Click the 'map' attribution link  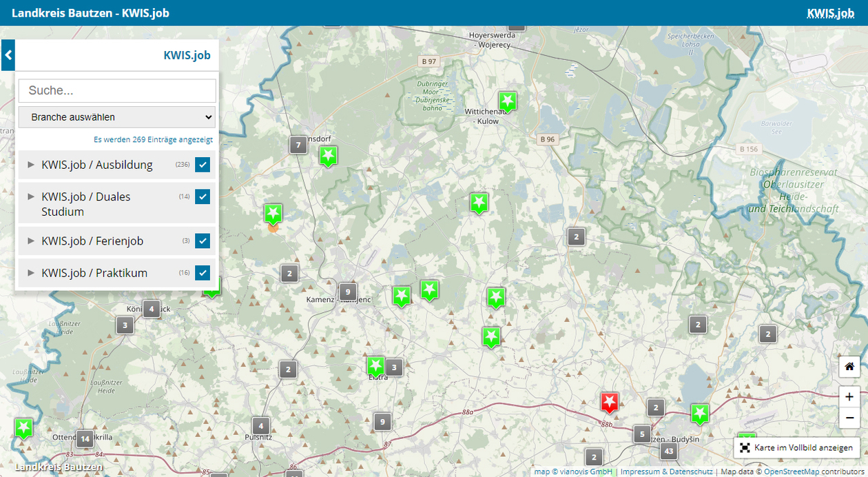541,471
